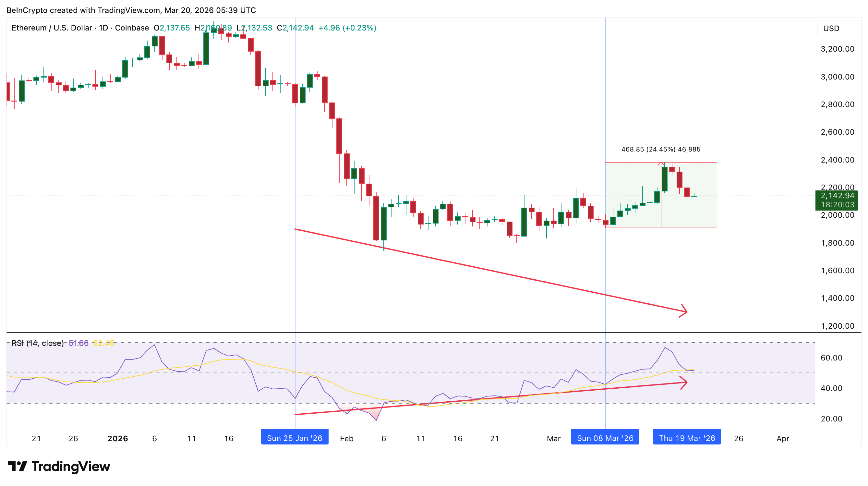
Task: Click the 60.00 RSI axis label
Action: (x=831, y=358)
